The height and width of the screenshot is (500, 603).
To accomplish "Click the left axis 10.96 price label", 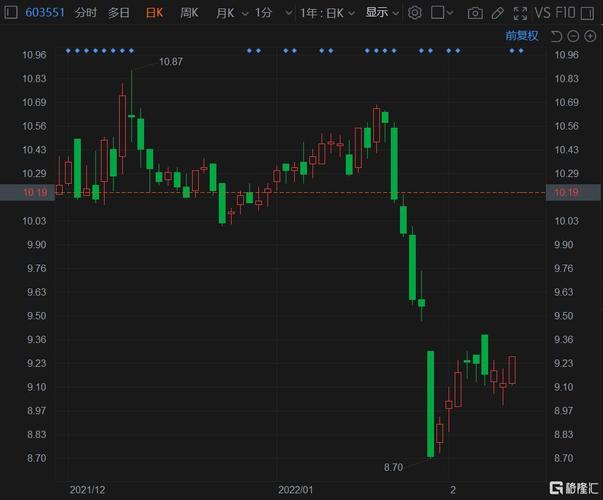I will (34, 55).
